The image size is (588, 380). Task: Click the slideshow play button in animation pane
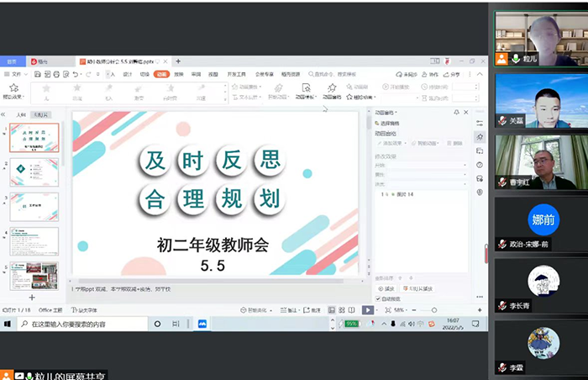coord(417,288)
